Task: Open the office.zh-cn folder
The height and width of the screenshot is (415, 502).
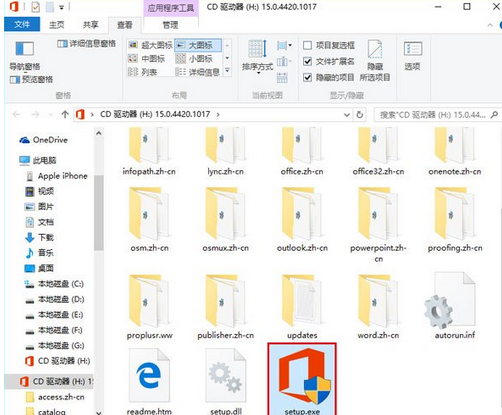Action: (302, 152)
